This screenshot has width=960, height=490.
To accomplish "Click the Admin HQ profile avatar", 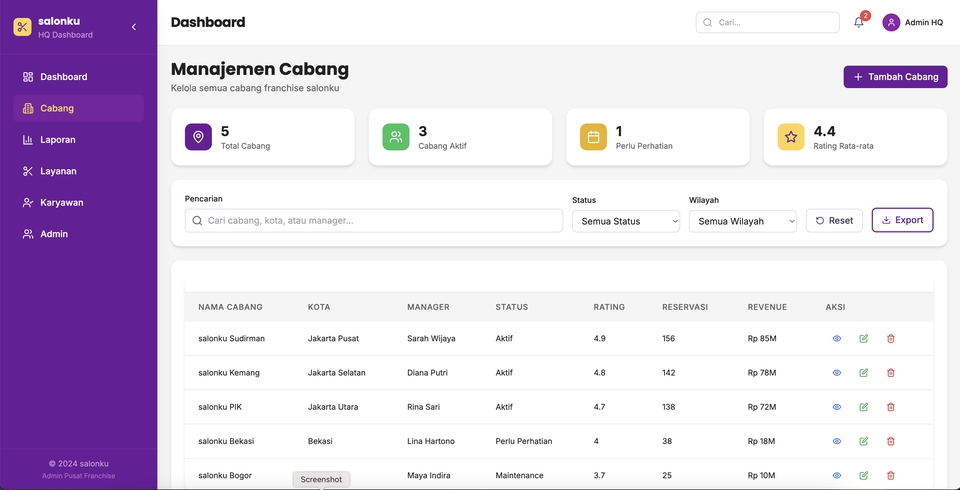I will pos(891,22).
